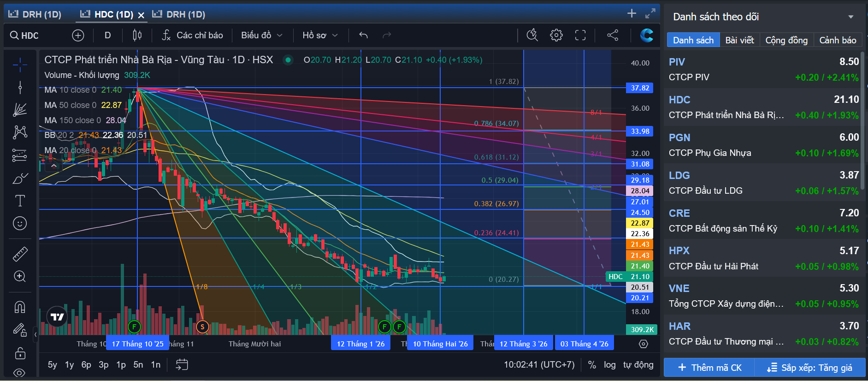
Task: Switch to the last DRH (1D) tab
Action: point(179,14)
